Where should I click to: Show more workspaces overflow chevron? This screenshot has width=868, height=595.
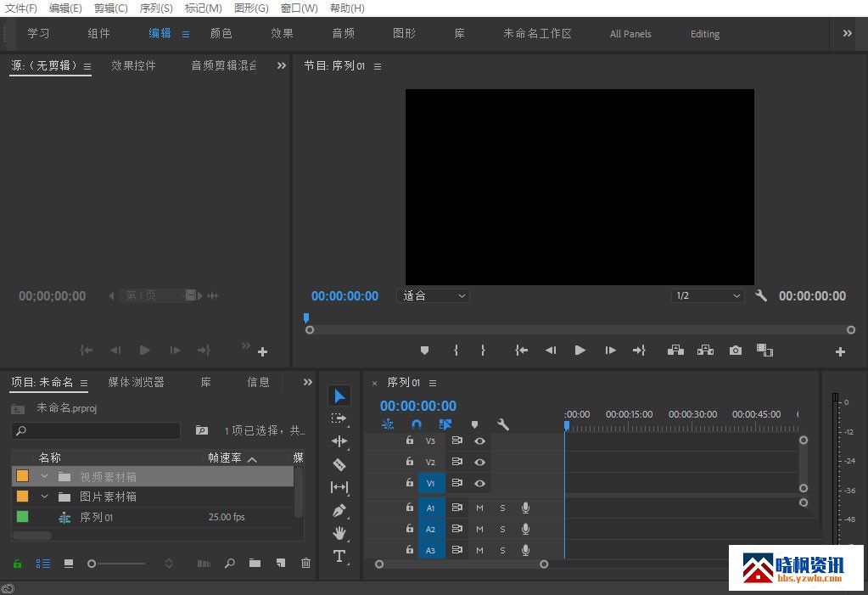click(847, 33)
